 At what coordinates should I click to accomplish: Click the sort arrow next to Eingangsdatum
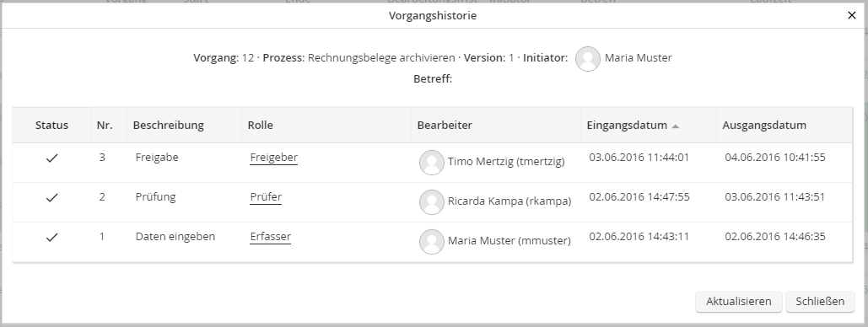click(676, 126)
